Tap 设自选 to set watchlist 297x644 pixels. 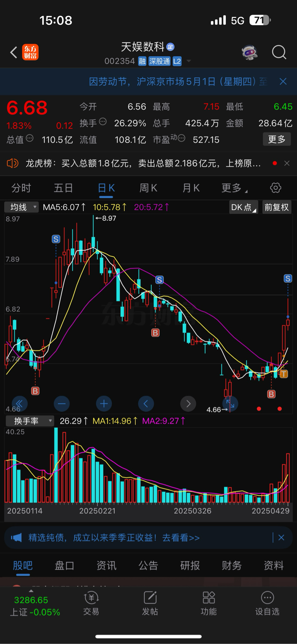[x=267, y=603]
